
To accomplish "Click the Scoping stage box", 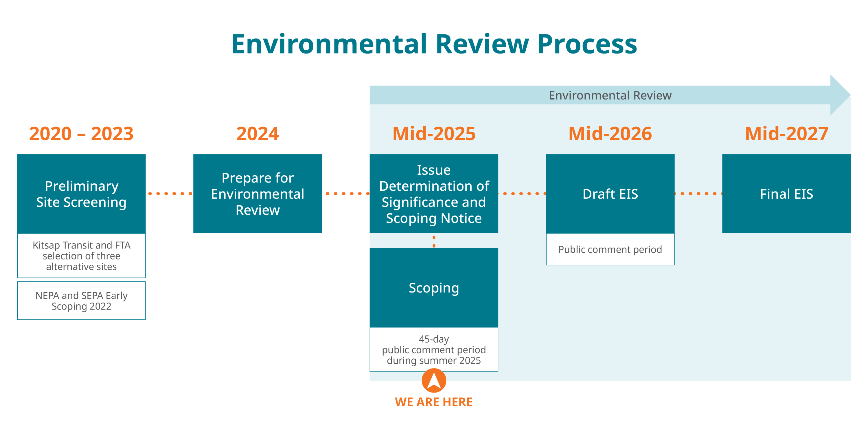I will [x=434, y=288].
